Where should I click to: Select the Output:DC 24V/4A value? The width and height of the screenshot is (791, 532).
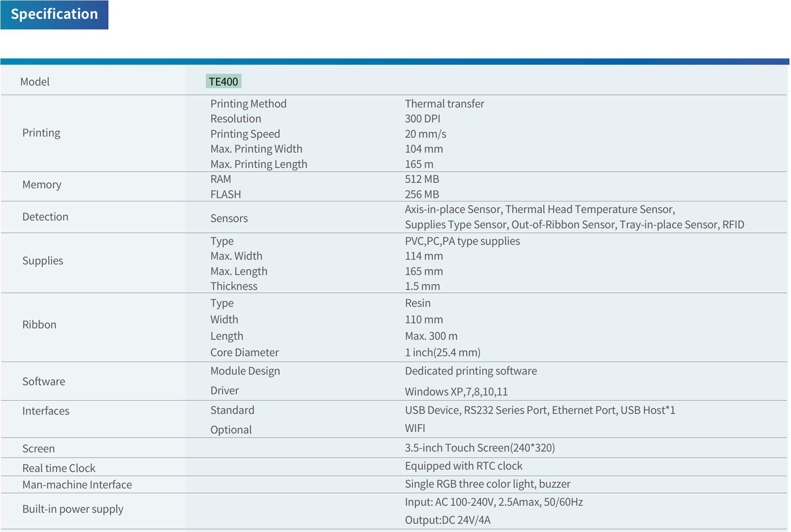[448, 520]
